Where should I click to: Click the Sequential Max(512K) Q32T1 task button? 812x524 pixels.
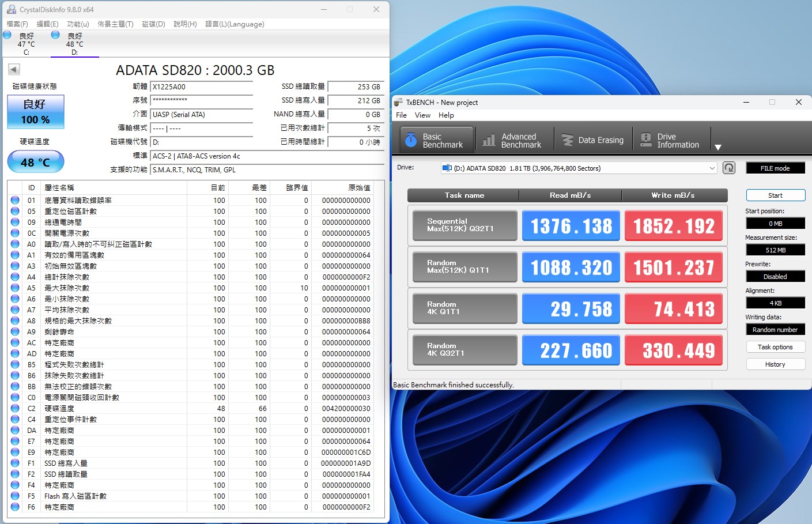pos(465,225)
